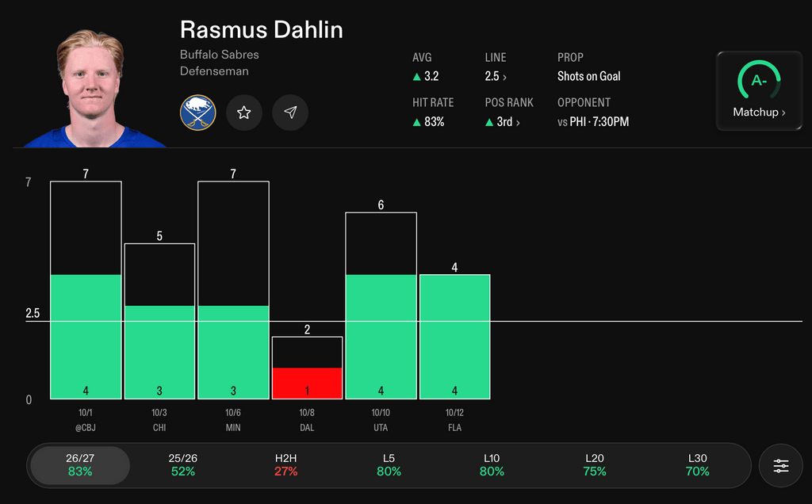Open the A- Matchup grade card
Viewport: 812px width, 504px height.
pyautogui.click(x=759, y=90)
